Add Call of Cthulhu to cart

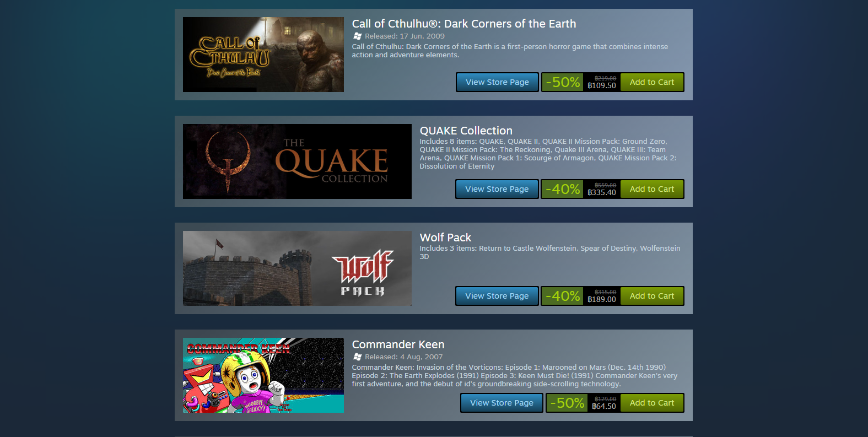pos(652,82)
